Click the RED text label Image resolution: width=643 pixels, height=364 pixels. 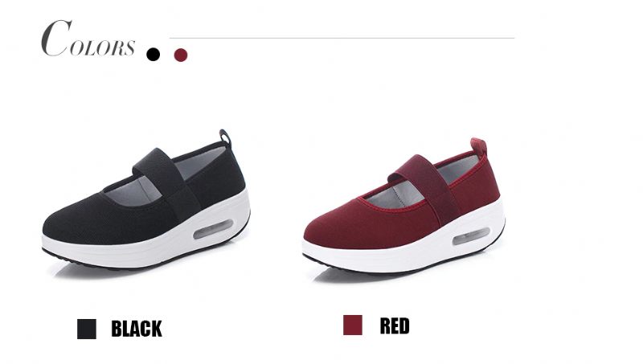395,326
